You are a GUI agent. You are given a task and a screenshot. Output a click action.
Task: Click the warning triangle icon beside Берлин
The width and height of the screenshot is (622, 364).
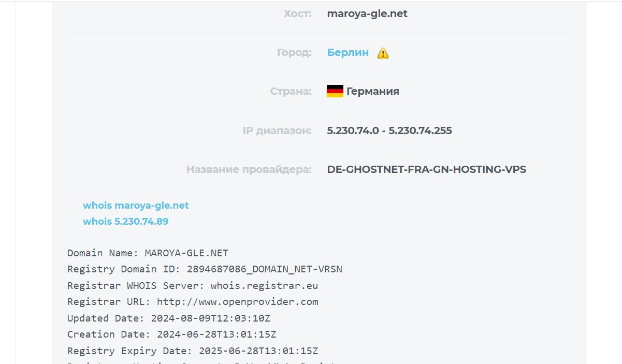click(383, 53)
